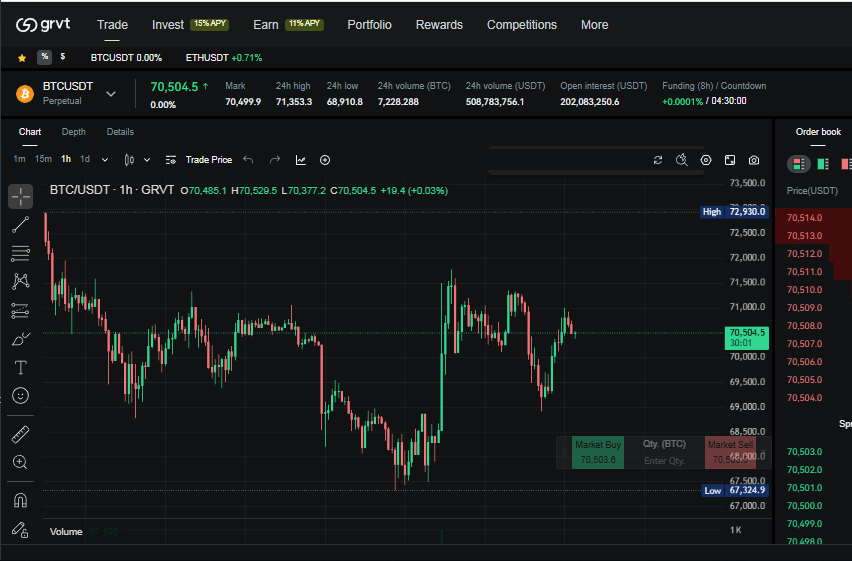Click the grvt logo
Image resolution: width=852 pixels, height=561 pixels.
[x=43, y=24]
